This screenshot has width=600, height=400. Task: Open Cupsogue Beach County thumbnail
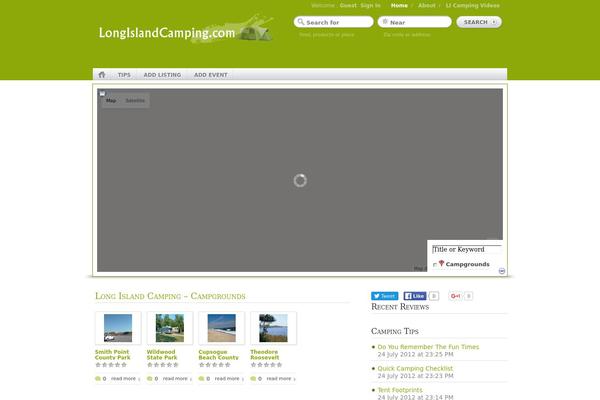(x=222, y=328)
